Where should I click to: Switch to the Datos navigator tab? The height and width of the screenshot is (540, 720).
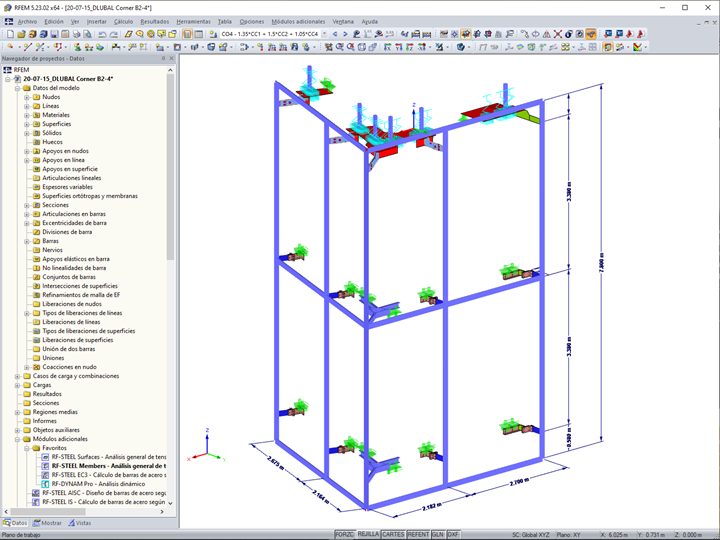coord(15,523)
